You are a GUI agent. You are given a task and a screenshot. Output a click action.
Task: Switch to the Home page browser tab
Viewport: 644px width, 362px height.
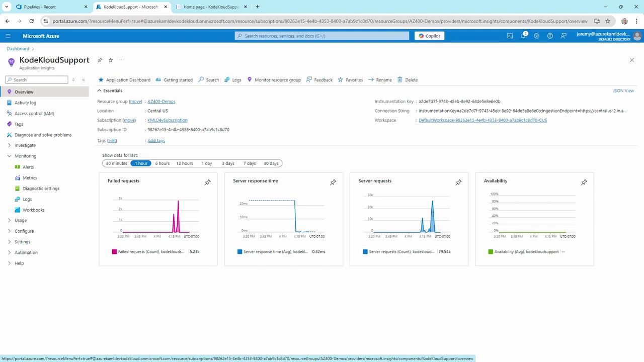tap(211, 7)
